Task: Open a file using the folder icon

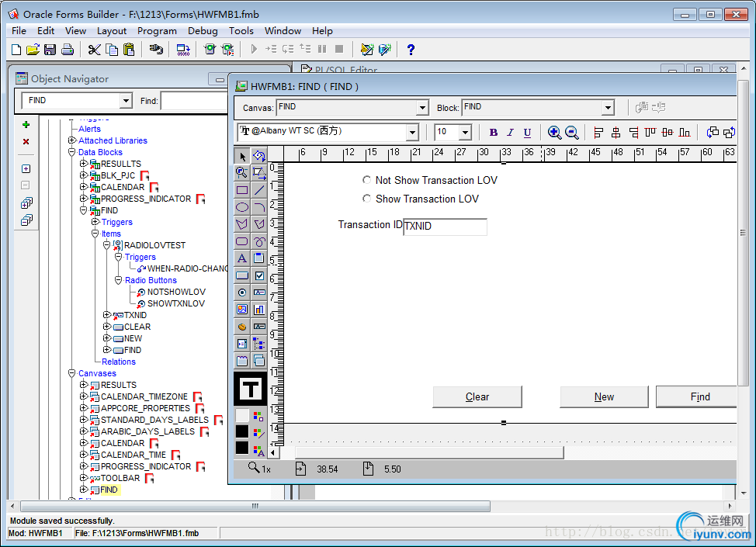Action: 33,50
